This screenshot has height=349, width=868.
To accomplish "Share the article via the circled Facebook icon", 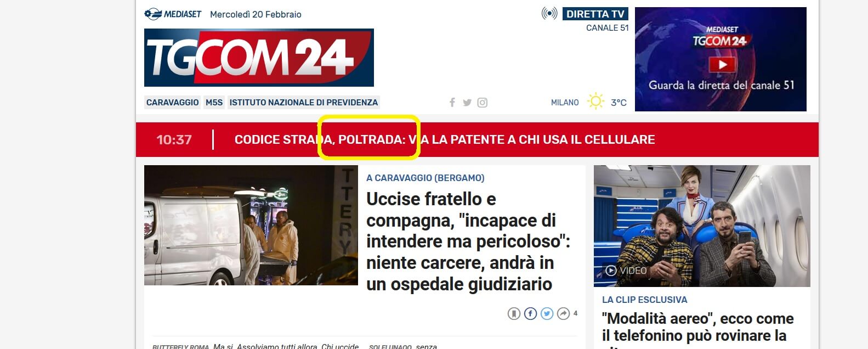I will pos(530,313).
